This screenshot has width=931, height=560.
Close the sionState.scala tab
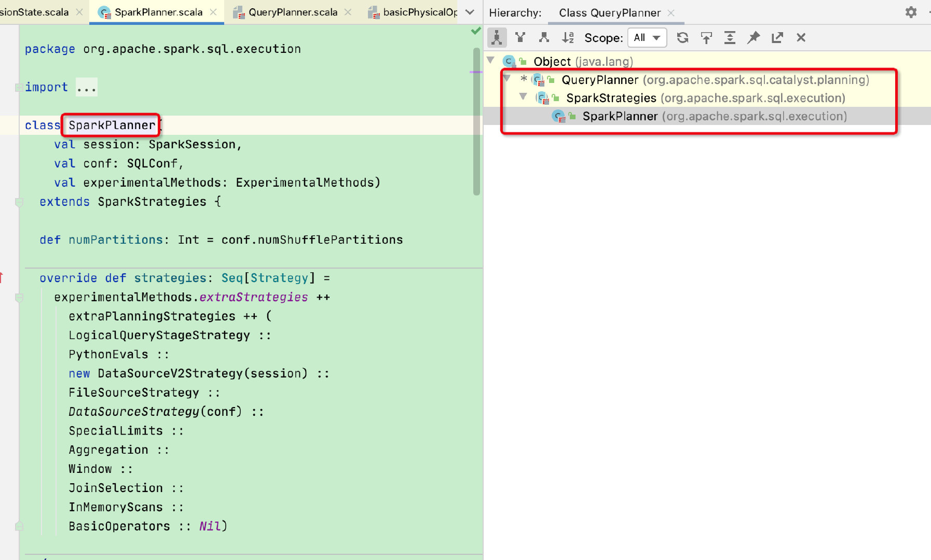[79, 12]
